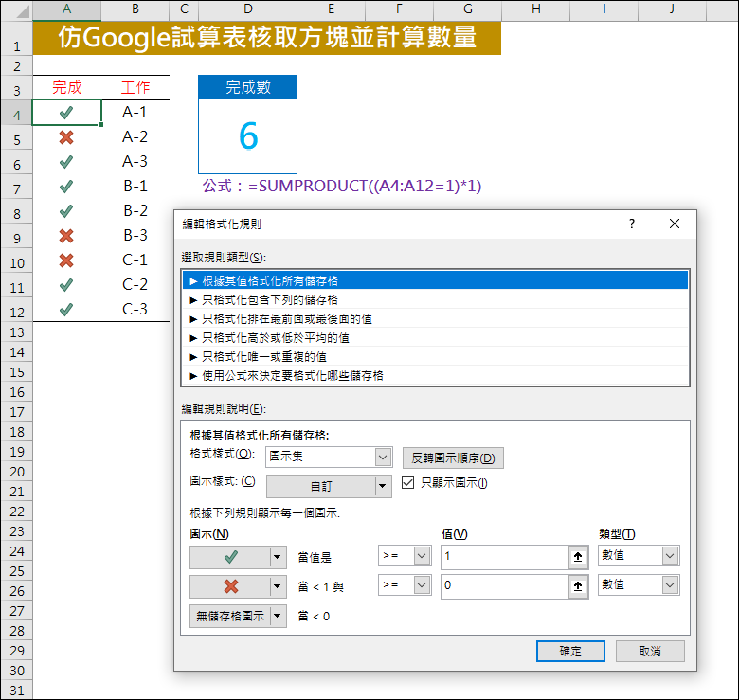Select rule type 使用公式來決定要格式化哪些儲存格
Image resolution: width=739 pixels, height=700 pixels.
coord(435,375)
